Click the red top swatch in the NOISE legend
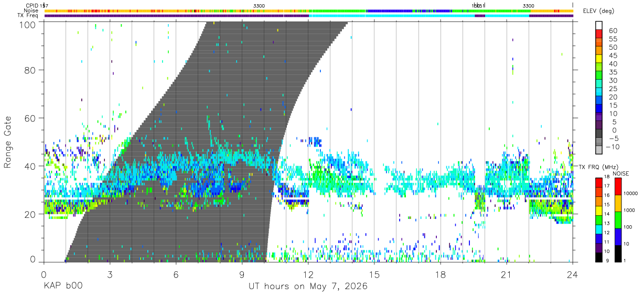The height and width of the screenshot is (297, 644). (618, 186)
